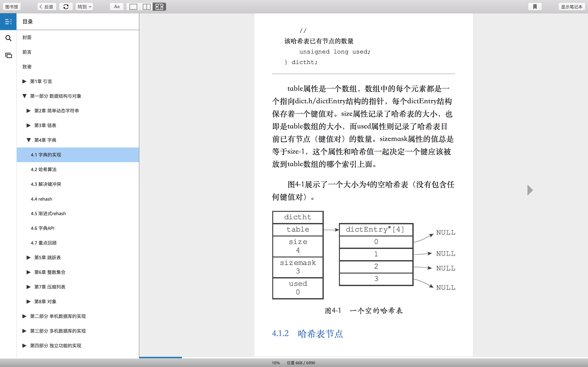Go to next page with the right arrow
Image resolution: width=588 pixels, height=367 pixels.
click(530, 190)
